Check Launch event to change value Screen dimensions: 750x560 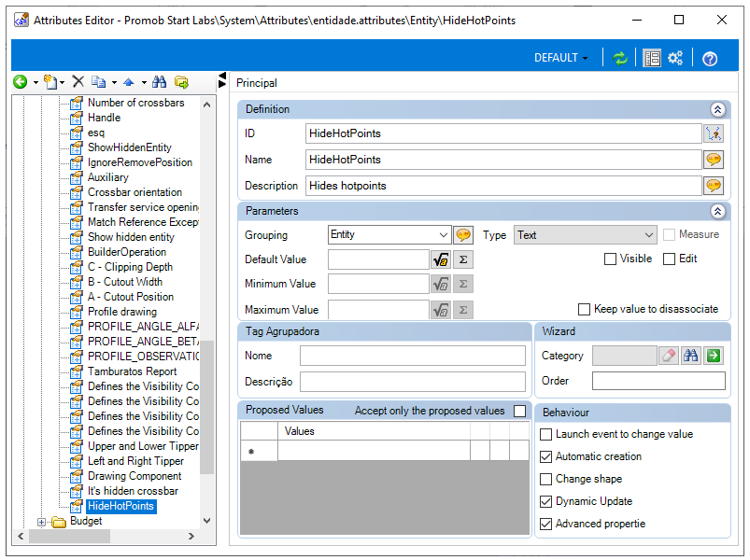pos(545,434)
